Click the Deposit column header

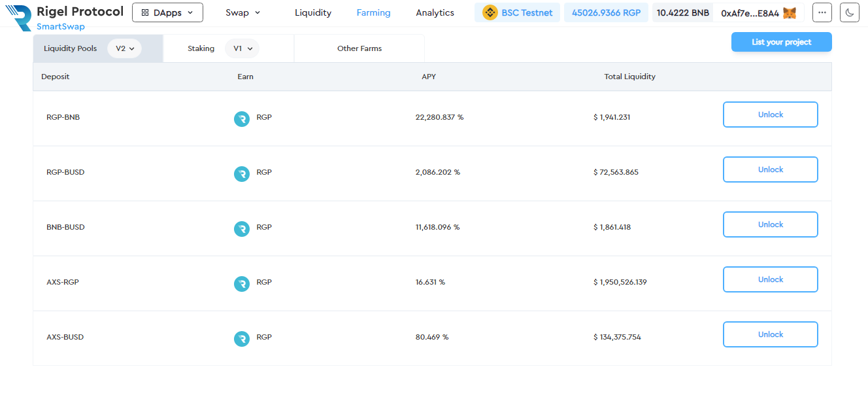click(55, 77)
